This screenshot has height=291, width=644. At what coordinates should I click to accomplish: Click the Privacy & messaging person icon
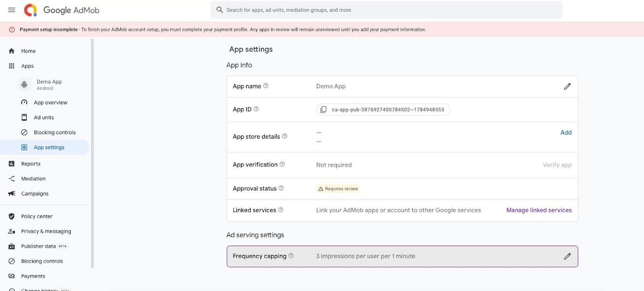[x=12, y=231]
